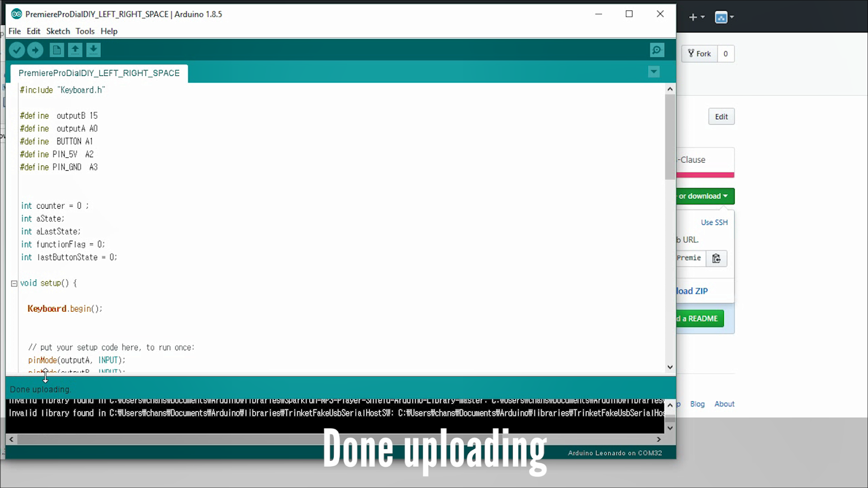Click the 'int lastButtonState = 0' line
This screenshot has width=868, height=488.
(x=69, y=258)
